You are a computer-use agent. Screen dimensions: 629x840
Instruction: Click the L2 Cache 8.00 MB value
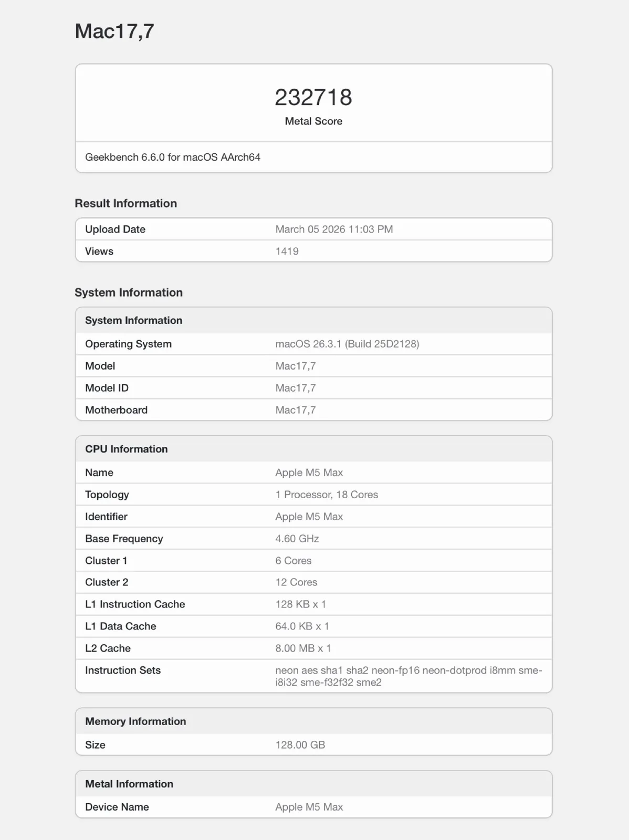pos(303,648)
